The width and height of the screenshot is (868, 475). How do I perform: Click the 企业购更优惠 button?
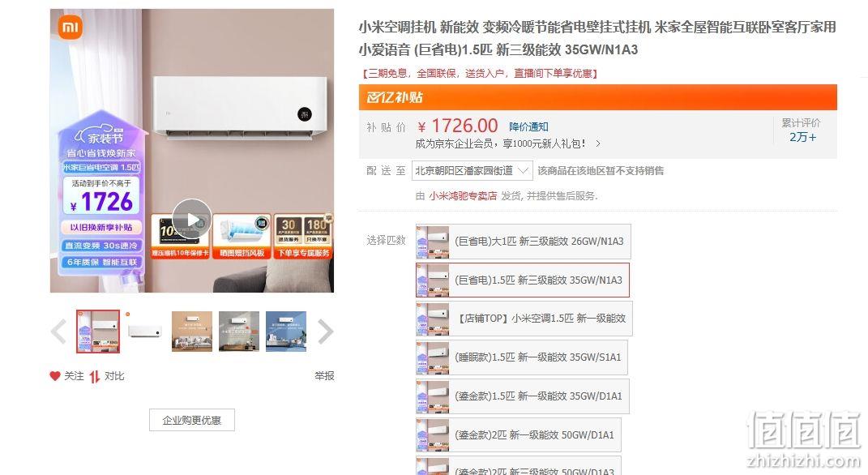coord(192,420)
